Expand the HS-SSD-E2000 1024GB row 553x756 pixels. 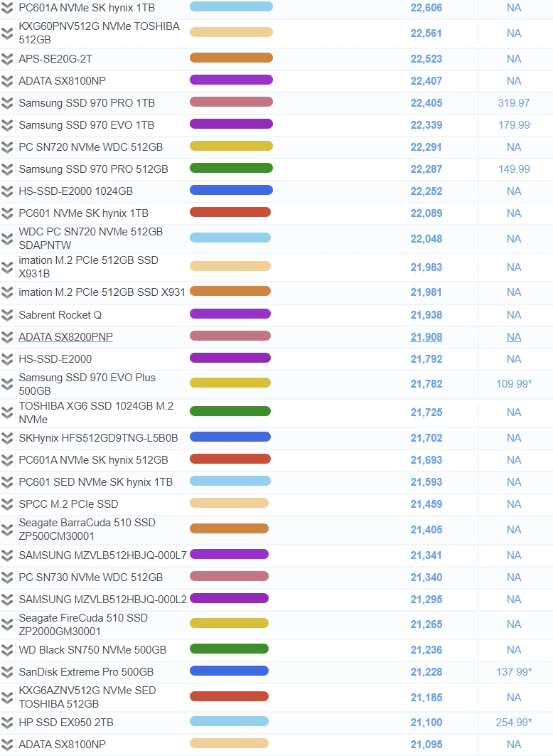6,191
